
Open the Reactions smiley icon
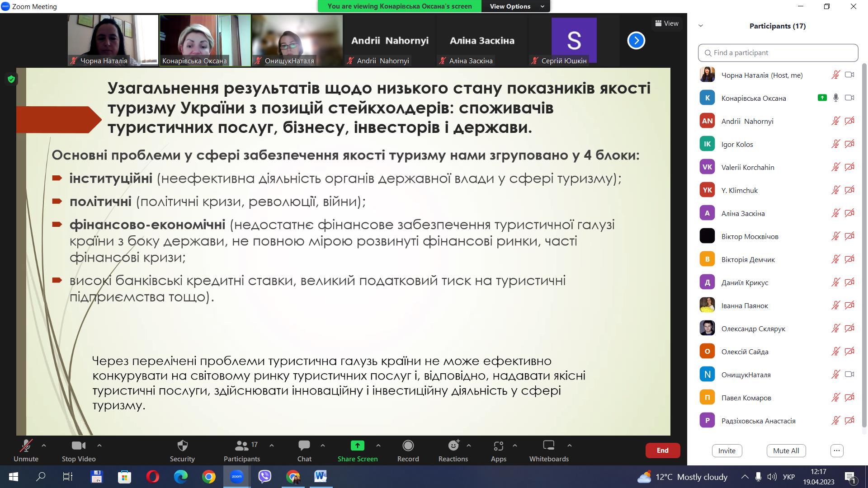453,446
